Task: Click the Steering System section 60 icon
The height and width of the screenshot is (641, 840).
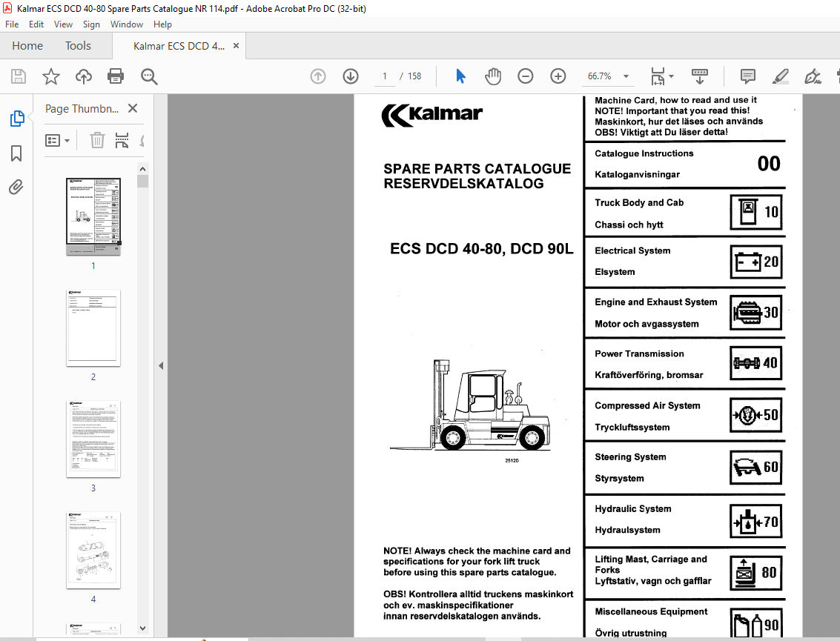Action: click(x=756, y=468)
